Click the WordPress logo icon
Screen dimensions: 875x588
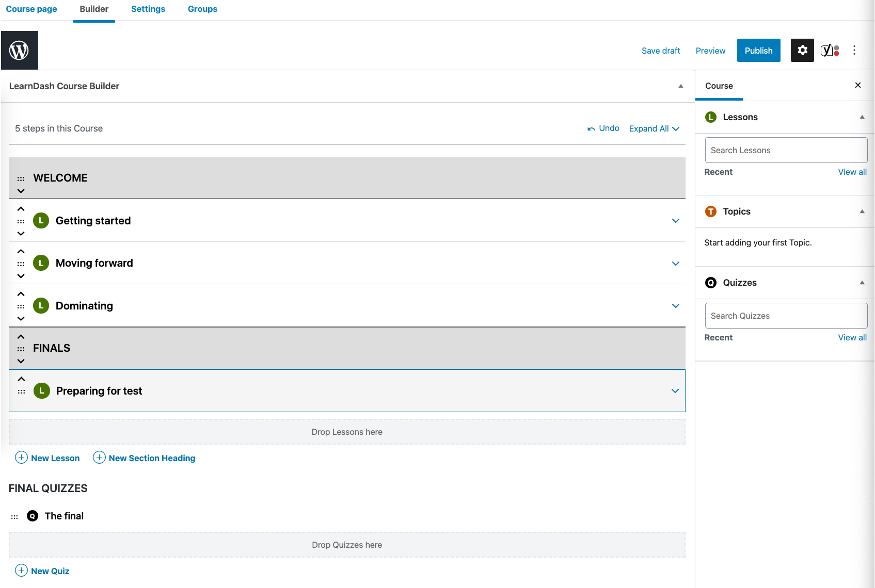tap(19, 50)
